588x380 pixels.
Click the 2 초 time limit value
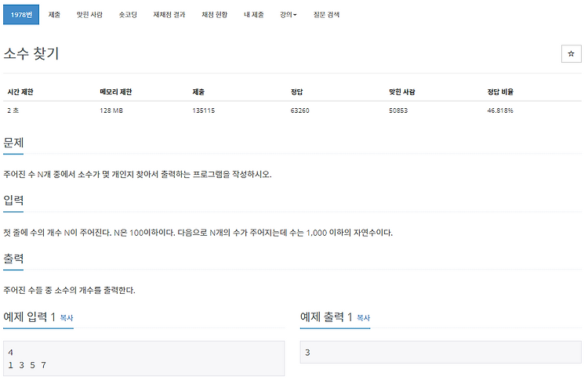pos(13,110)
